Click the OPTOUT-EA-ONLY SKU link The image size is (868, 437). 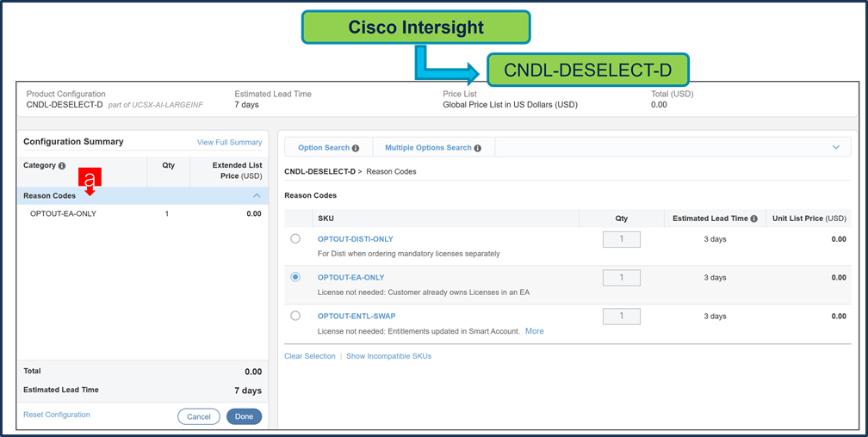click(x=351, y=277)
